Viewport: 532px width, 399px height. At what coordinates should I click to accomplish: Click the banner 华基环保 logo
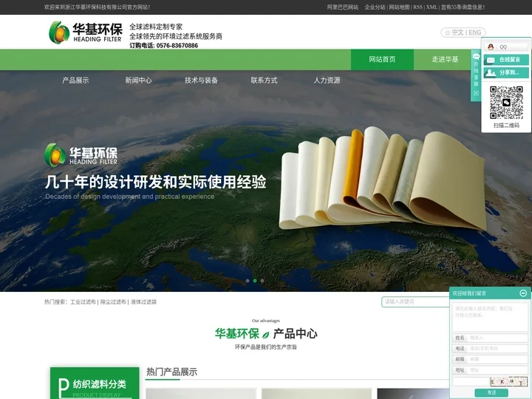81,155
